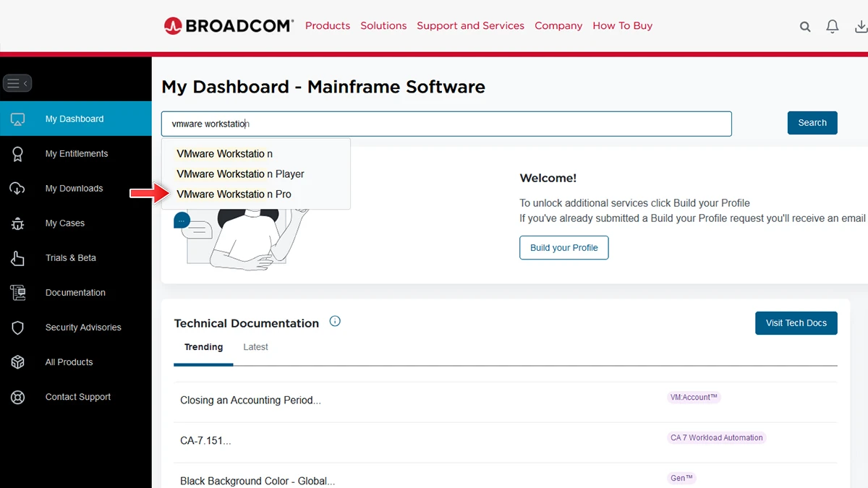
Task: Click the VM:Account product tag
Action: tap(694, 397)
